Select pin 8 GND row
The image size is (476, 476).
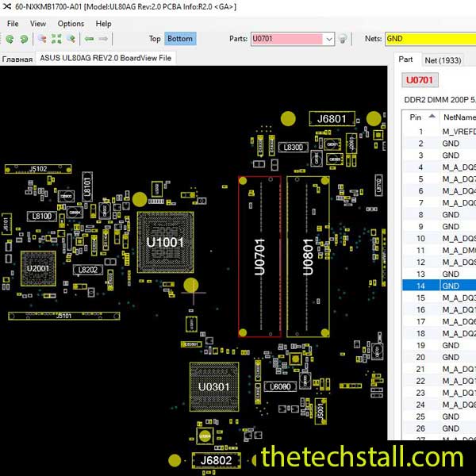point(440,215)
